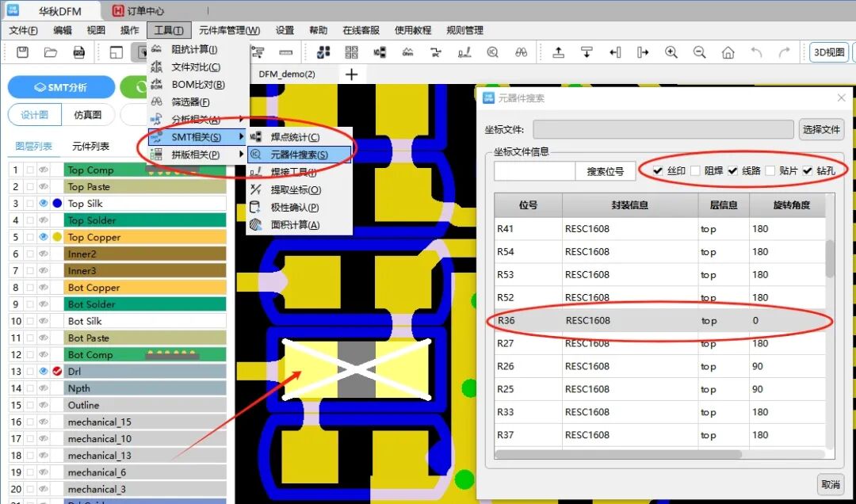Click the binoculars search icon in toolbar

pos(521,52)
